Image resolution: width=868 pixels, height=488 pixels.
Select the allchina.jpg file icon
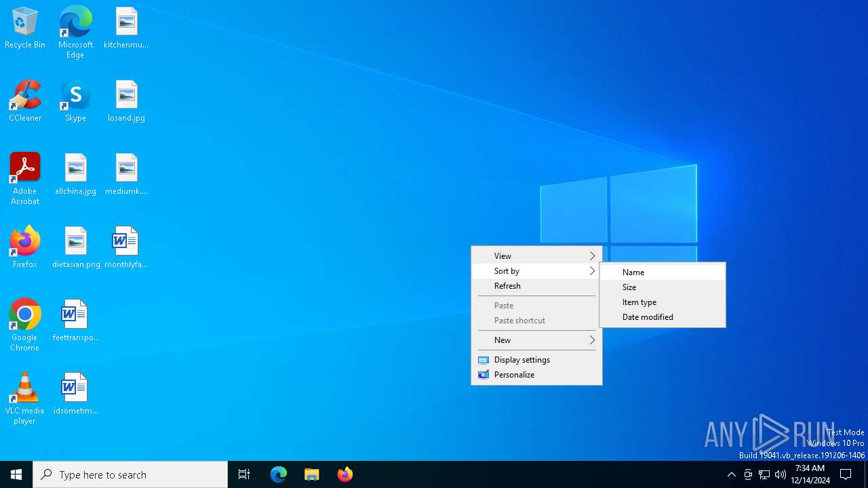pos(75,175)
